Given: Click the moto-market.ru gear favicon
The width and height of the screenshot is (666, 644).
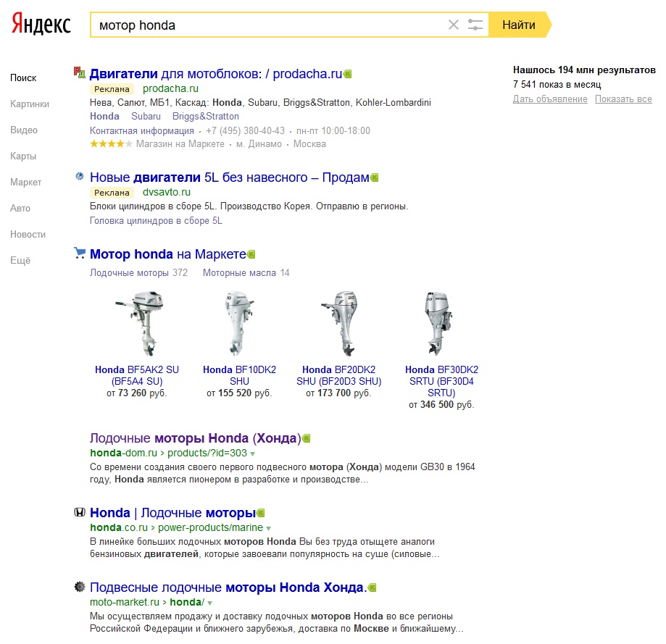Looking at the screenshot, I should click(80, 587).
